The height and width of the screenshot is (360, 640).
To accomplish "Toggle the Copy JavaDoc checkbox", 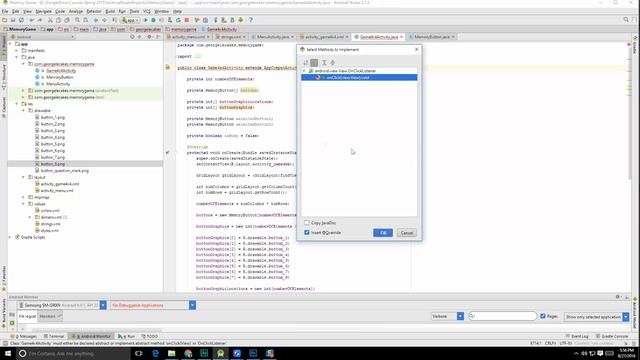I will tap(307, 223).
